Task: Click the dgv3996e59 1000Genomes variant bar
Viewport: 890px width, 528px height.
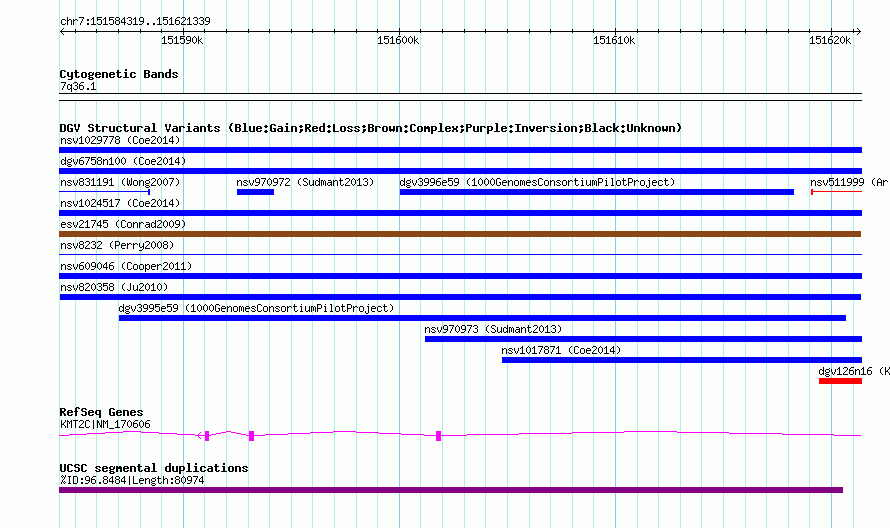Action: pyautogui.click(x=597, y=192)
